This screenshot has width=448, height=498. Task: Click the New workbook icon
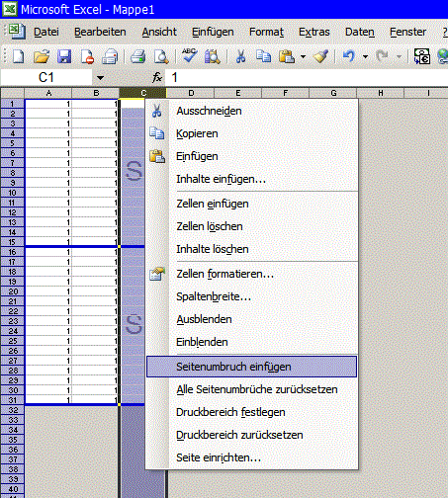(x=18, y=56)
